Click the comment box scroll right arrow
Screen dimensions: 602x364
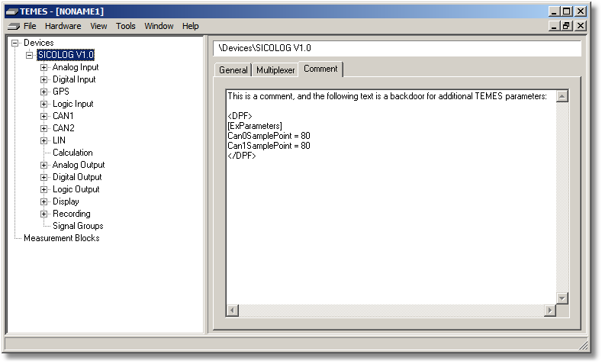550,310
